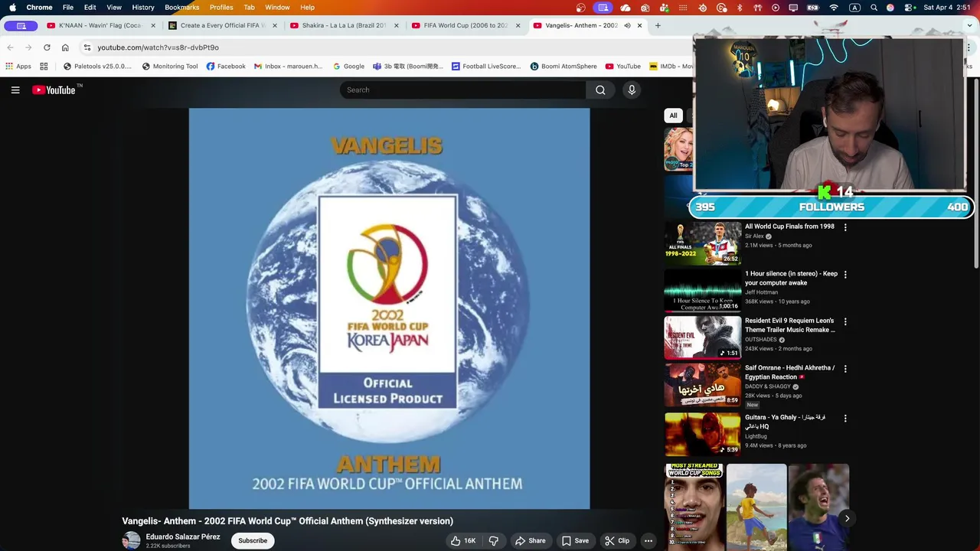The width and height of the screenshot is (980, 551).
Task: Create a clip with the Clip button
Action: (x=617, y=540)
